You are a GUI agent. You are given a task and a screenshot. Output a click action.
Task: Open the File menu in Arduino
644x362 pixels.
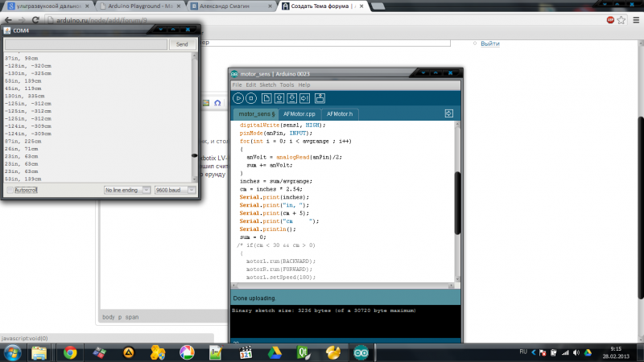[237, 85]
